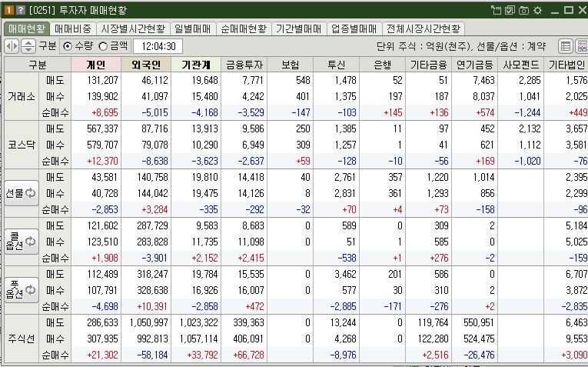Click the 거래소 row label
588x367 pixels.
pos(22,96)
